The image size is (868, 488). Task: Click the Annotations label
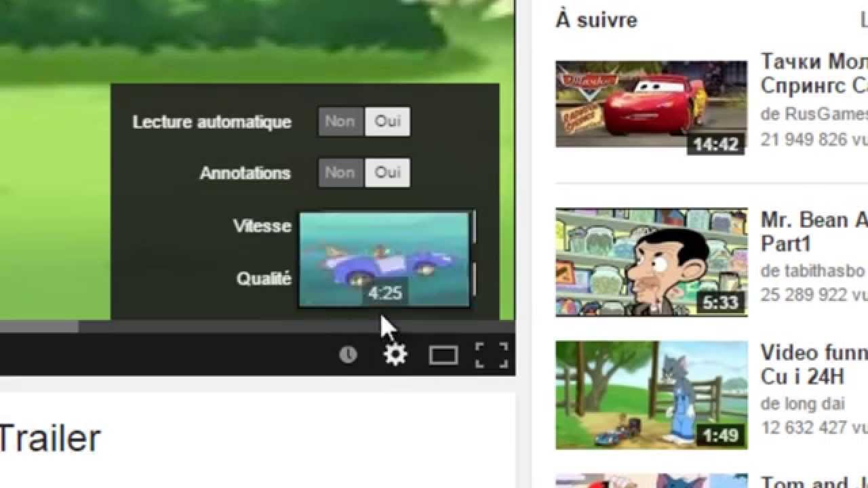click(x=245, y=173)
